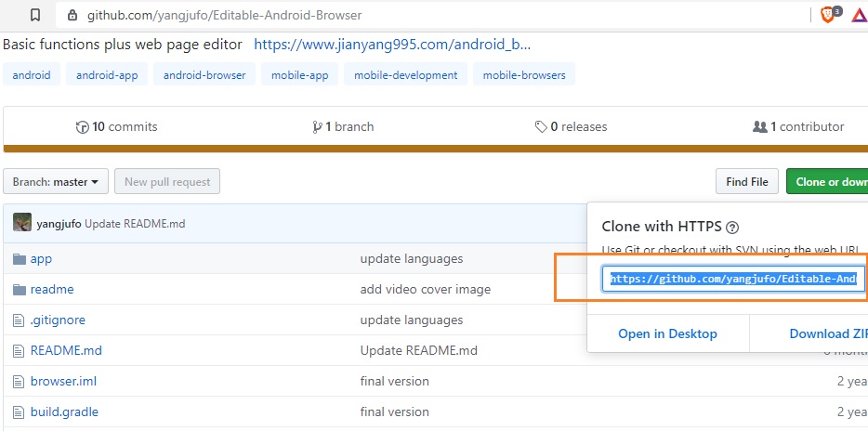Click the browser.iml file icon
Image resolution: width=868 pixels, height=431 pixels.
(20, 381)
